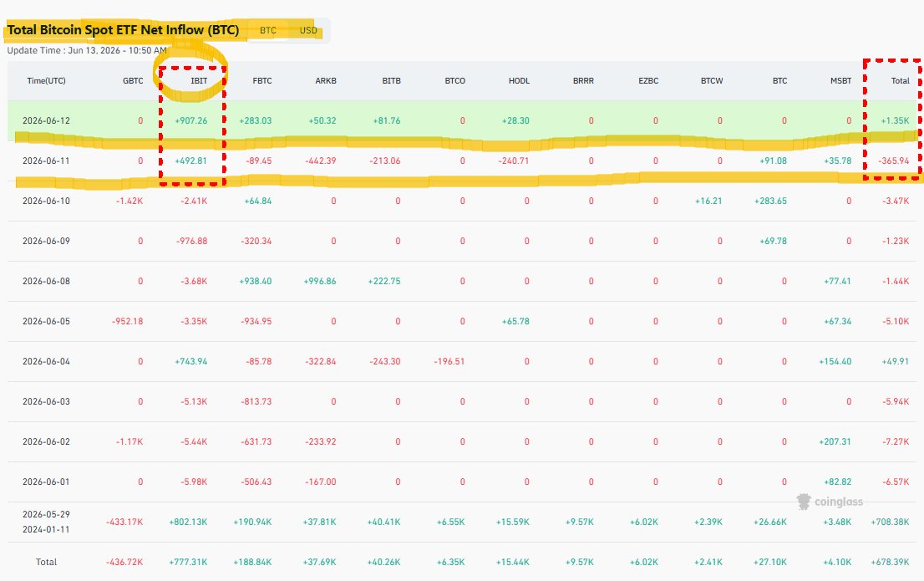Click the 2026-05-29 to 2024-01-11 range cell

coord(47,522)
